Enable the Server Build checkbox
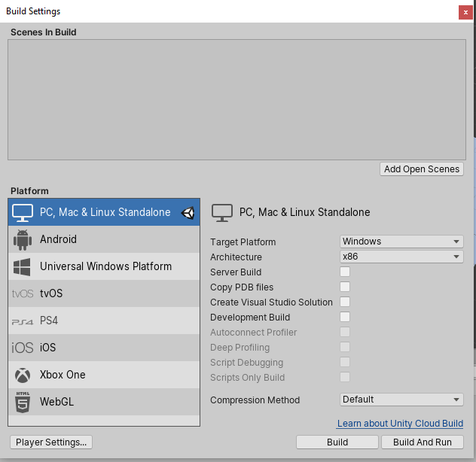Viewport: 476px width, 462px height. pos(345,272)
